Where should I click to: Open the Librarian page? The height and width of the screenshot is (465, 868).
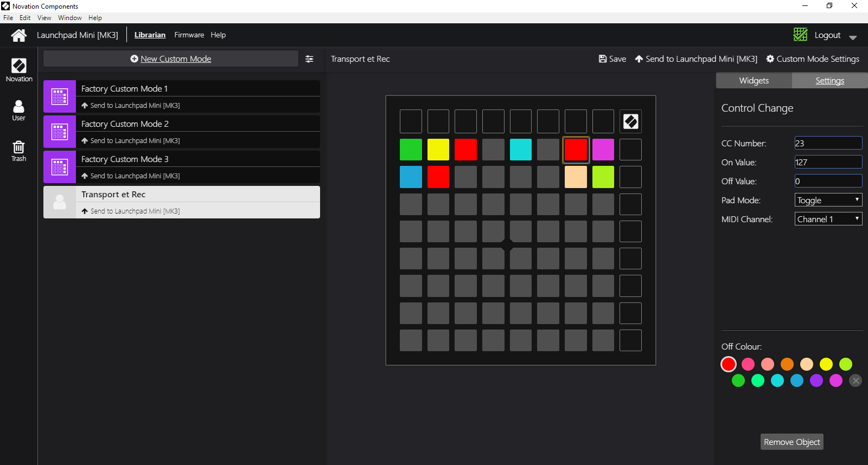(150, 35)
